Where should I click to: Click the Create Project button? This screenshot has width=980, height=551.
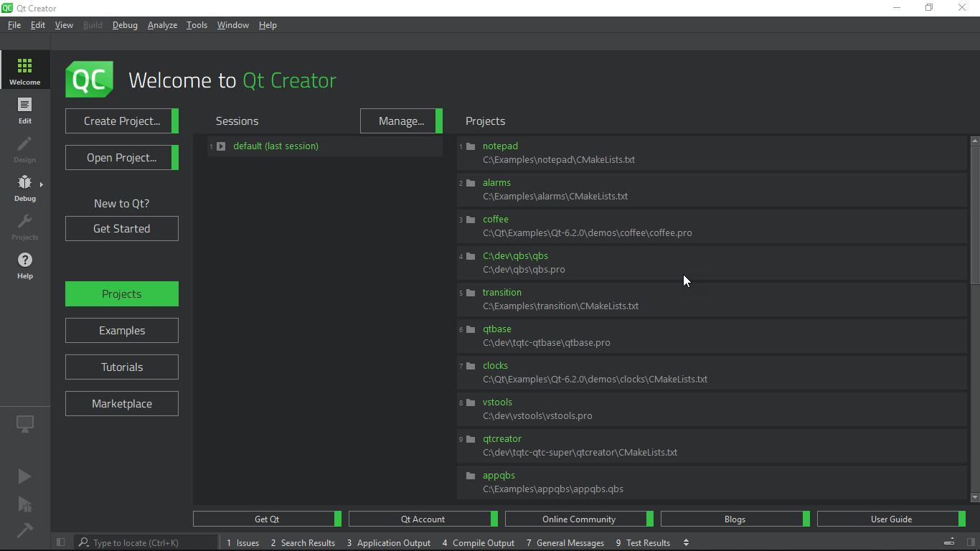coord(121,121)
